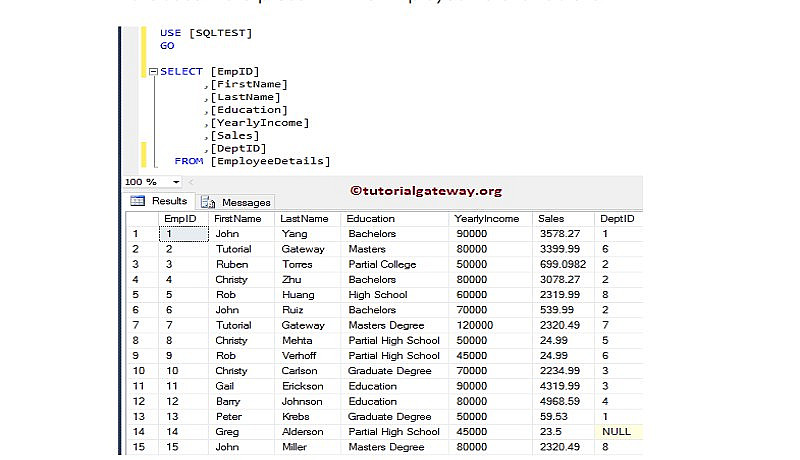
Task: Click the Miller last name cell
Action: 308,447
